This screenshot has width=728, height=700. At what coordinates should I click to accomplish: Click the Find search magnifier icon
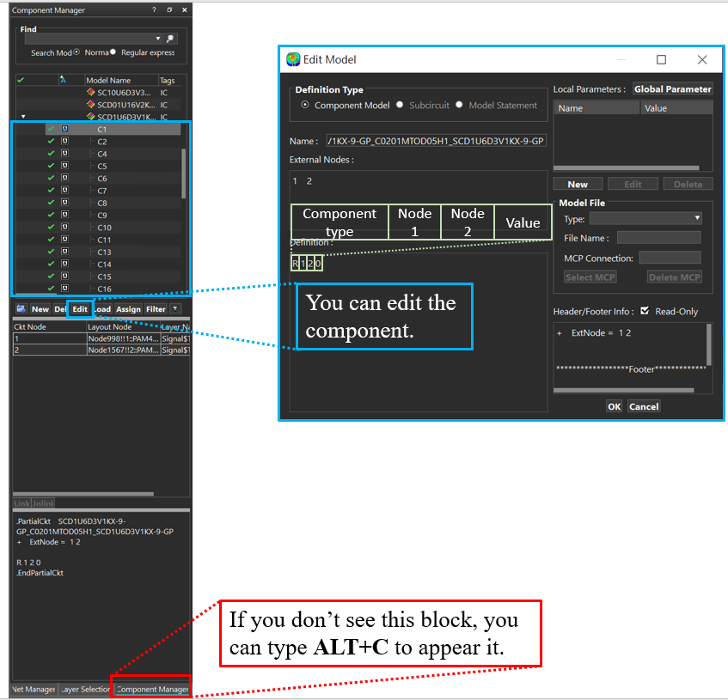[170, 39]
